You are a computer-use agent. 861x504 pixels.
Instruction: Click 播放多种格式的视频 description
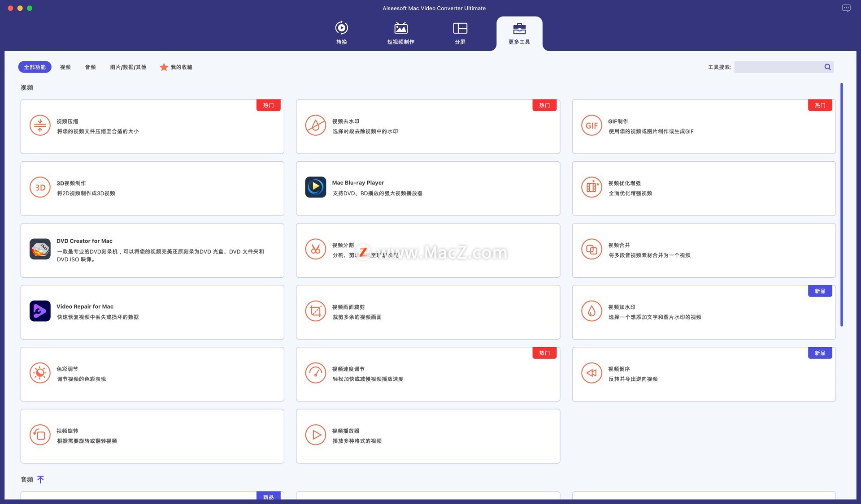[x=357, y=441]
